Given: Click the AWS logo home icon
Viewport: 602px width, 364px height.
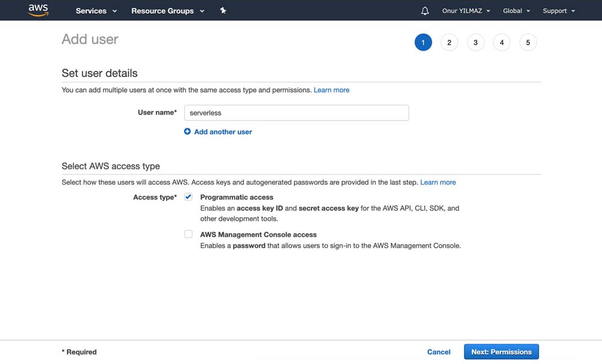Looking at the screenshot, I should point(38,10).
